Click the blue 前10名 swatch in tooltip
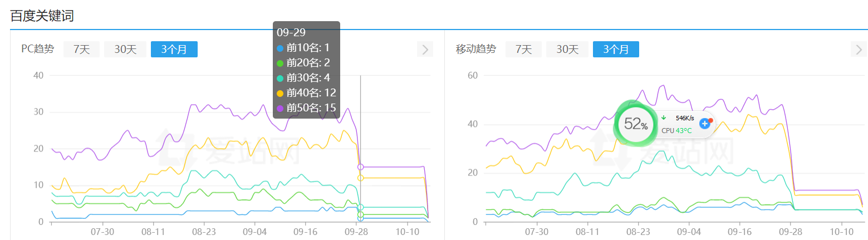The height and width of the screenshot is (240, 868). click(x=280, y=48)
